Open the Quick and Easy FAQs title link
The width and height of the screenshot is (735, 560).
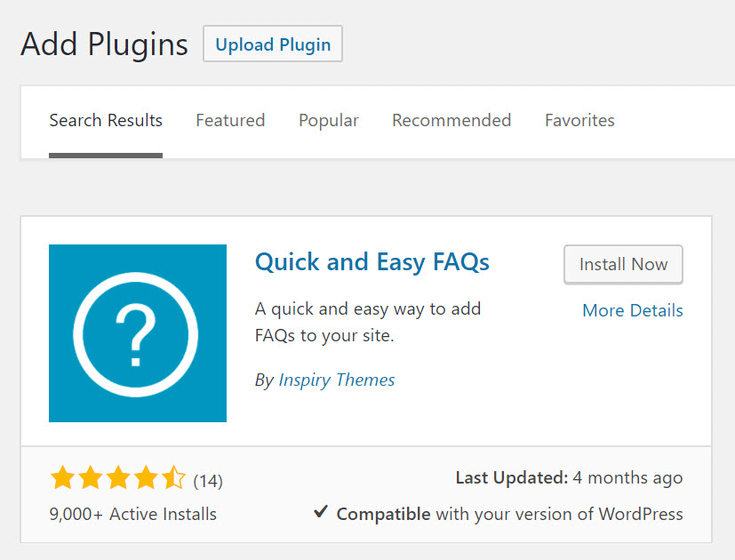pos(371,261)
